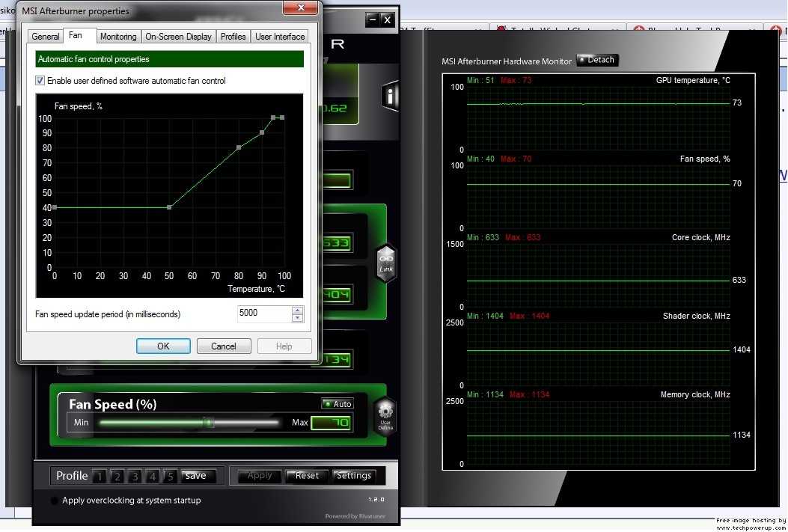Open the info icon on Afterburner
788x532 pixels.
click(x=391, y=95)
